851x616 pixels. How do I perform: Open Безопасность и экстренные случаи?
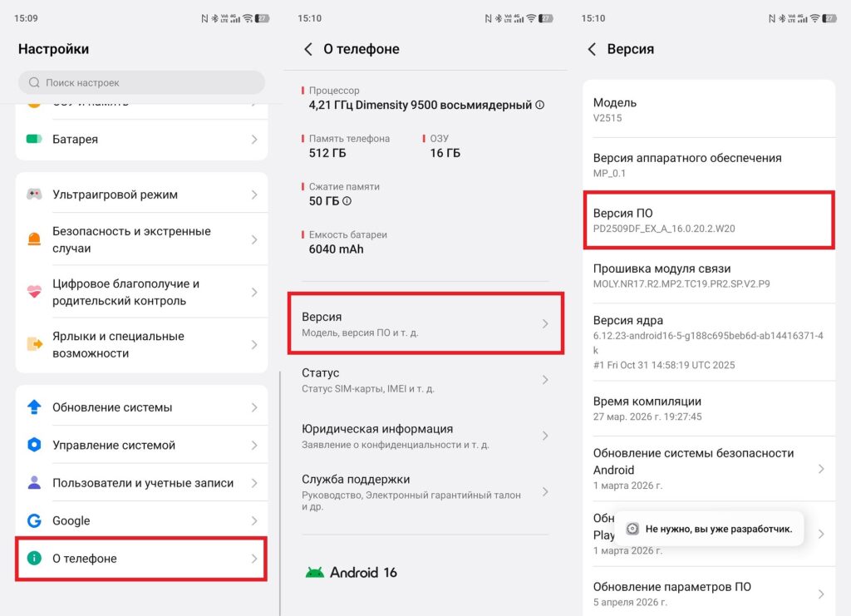point(141,239)
